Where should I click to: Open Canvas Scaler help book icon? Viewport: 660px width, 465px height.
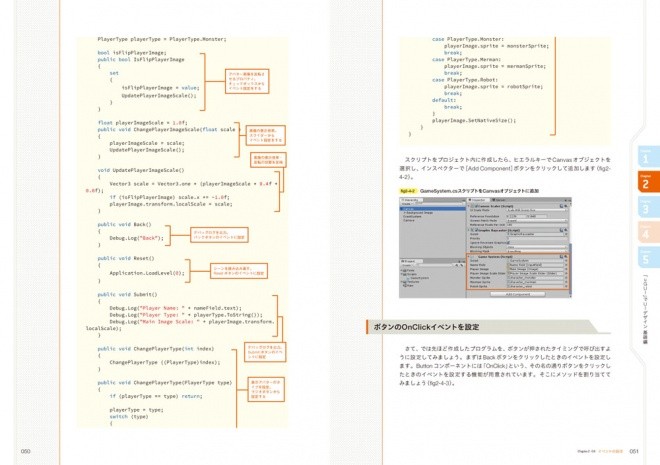pyautogui.click(x=562, y=206)
